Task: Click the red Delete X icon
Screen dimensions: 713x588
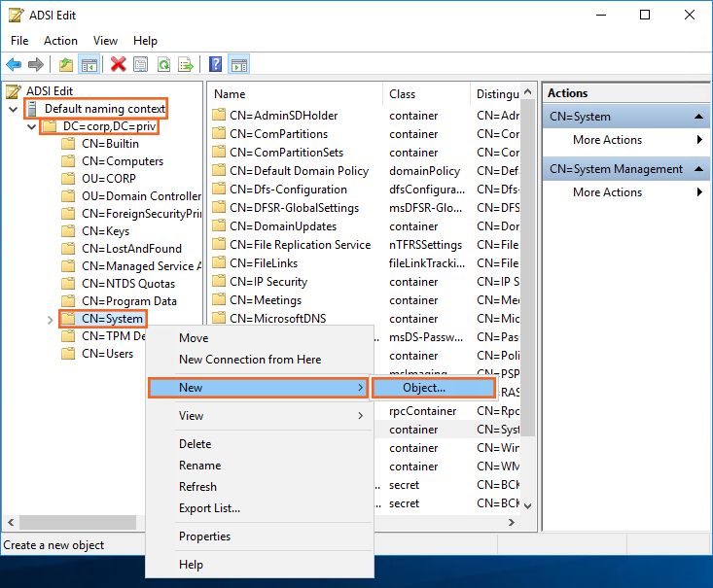Action: coord(119,65)
